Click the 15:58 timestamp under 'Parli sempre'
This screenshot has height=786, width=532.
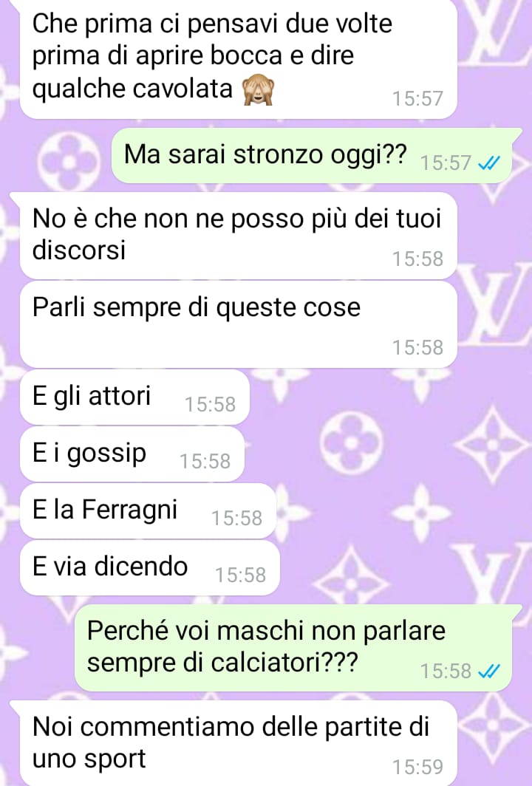pyautogui.click(x=417, y=347)
